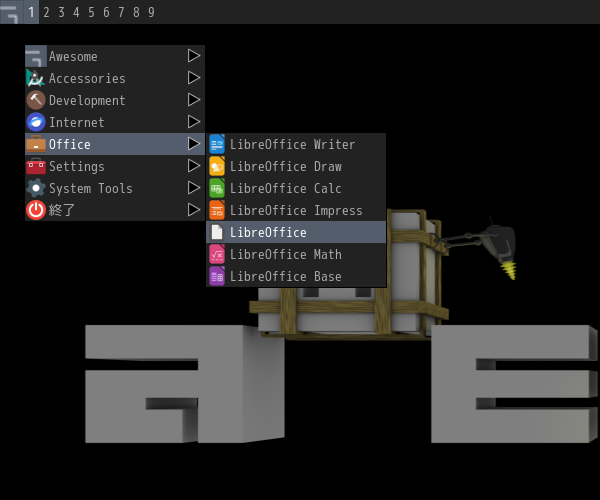The height and width of the screenshot is (500, 600).
Task: Click the System Tools gear icon
Action: coord(36,188)
